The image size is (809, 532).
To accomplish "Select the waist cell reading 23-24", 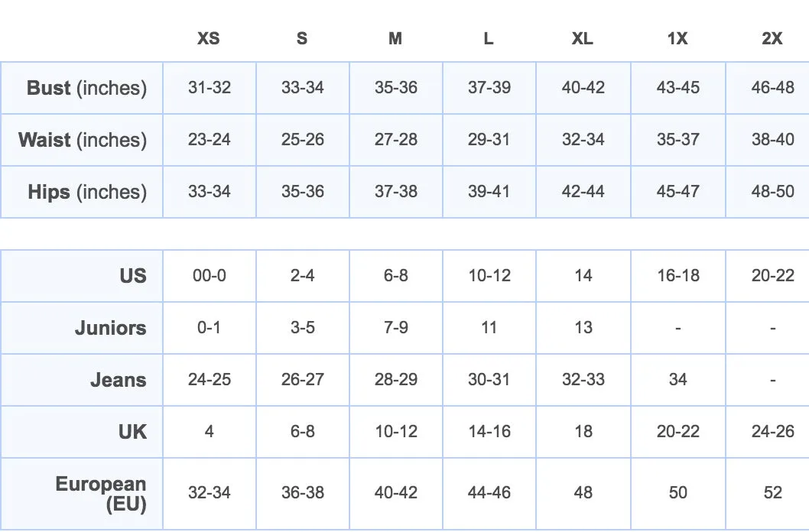I will point(209,140).
